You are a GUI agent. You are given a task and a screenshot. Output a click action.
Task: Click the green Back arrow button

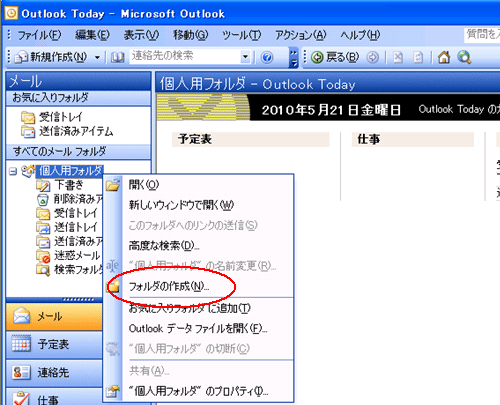coord(317,57)
